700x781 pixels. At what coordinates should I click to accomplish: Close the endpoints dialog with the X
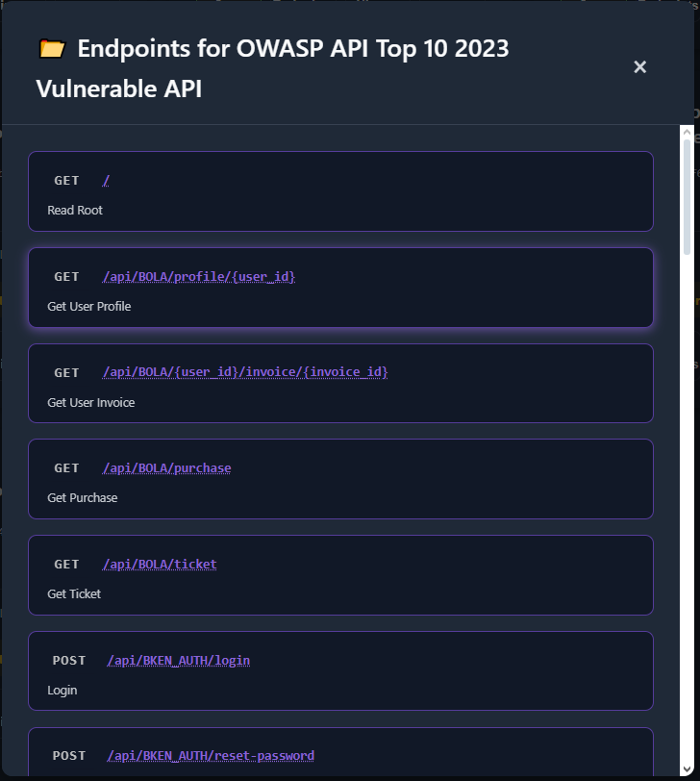[639, 66]
